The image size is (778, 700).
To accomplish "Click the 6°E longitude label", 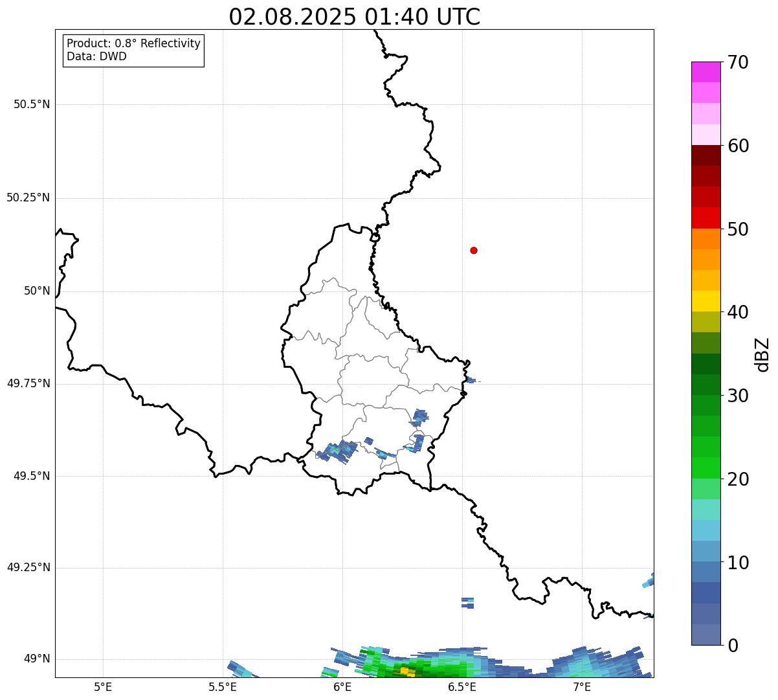I will 342,687.
